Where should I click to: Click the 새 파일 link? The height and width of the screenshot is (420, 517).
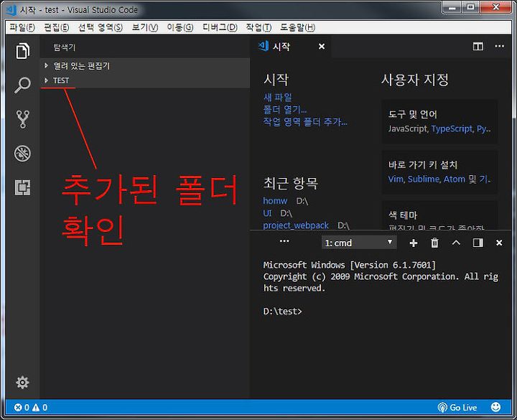(x=278, y=97)
